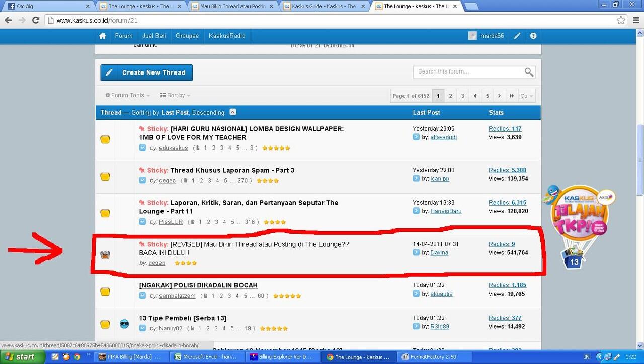
Task: Go to page 2 of forum listing
Action: 450,96
